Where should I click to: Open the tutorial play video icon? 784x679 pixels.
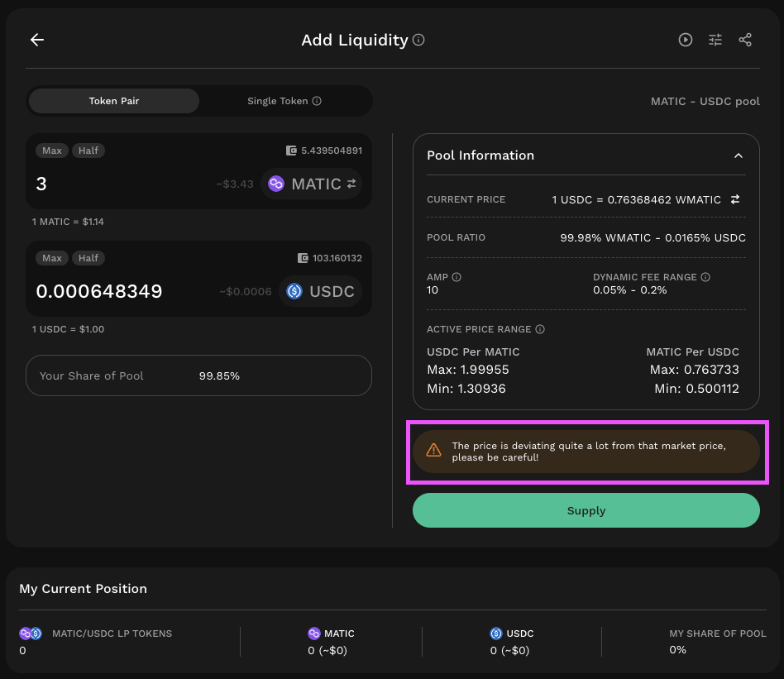click(x=685, y=40)
